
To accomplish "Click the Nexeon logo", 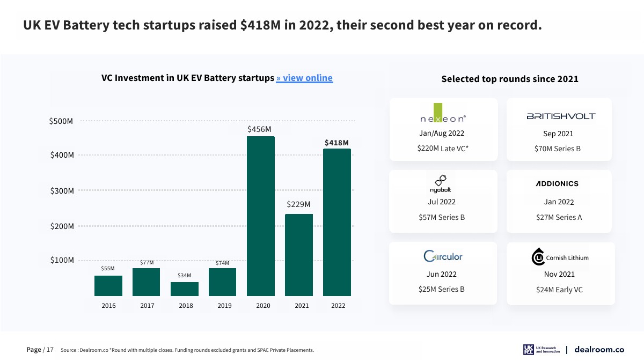I will [443, 115].
